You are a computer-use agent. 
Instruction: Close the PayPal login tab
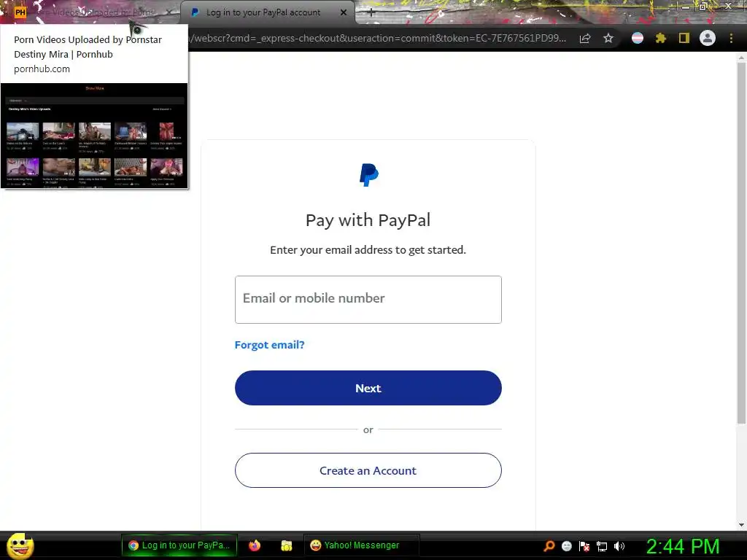[x=344, y=12]
